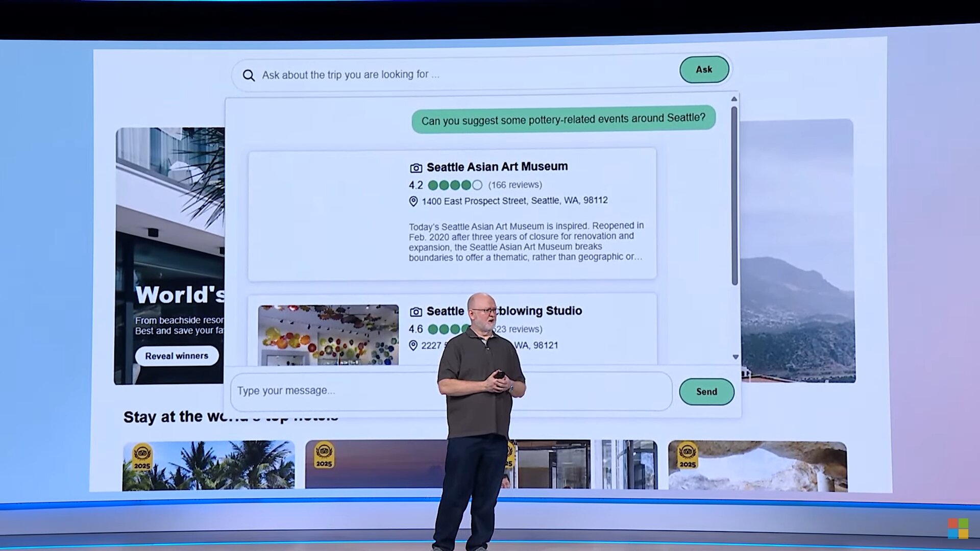Click the Microsoft logo in the corner
980x551 pixels.
(x=958, y=529)
